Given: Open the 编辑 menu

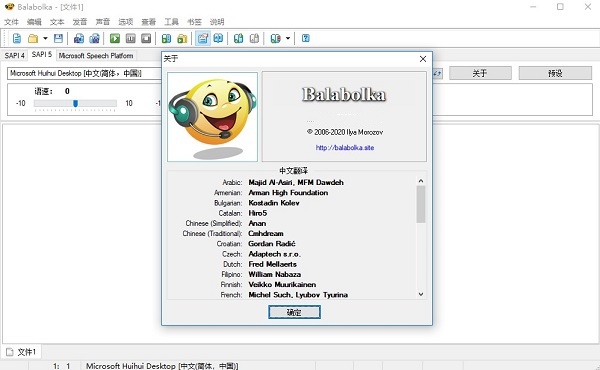Looking at the screenshot, I should pyautogui.click(x=34, y=22).
